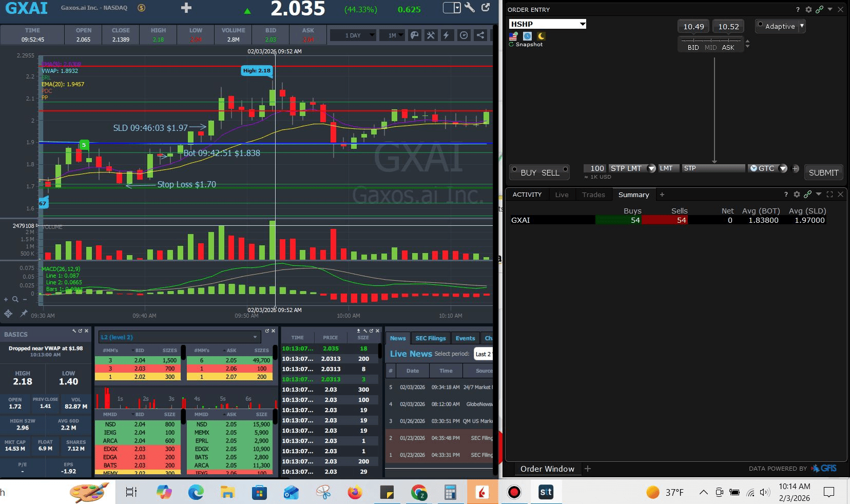Open the chart color palette tool
This screenshot has width=850, height=504.
tap(415, 35)
